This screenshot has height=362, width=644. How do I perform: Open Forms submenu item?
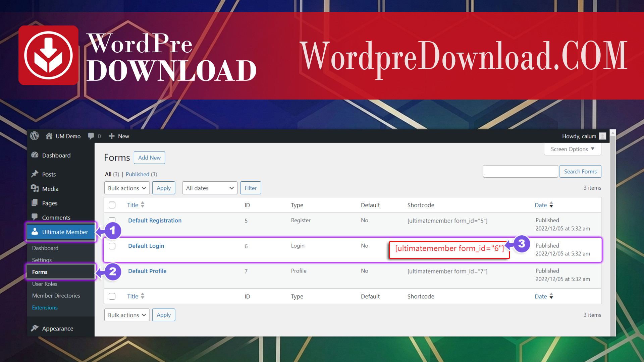[x=40, y=272]
